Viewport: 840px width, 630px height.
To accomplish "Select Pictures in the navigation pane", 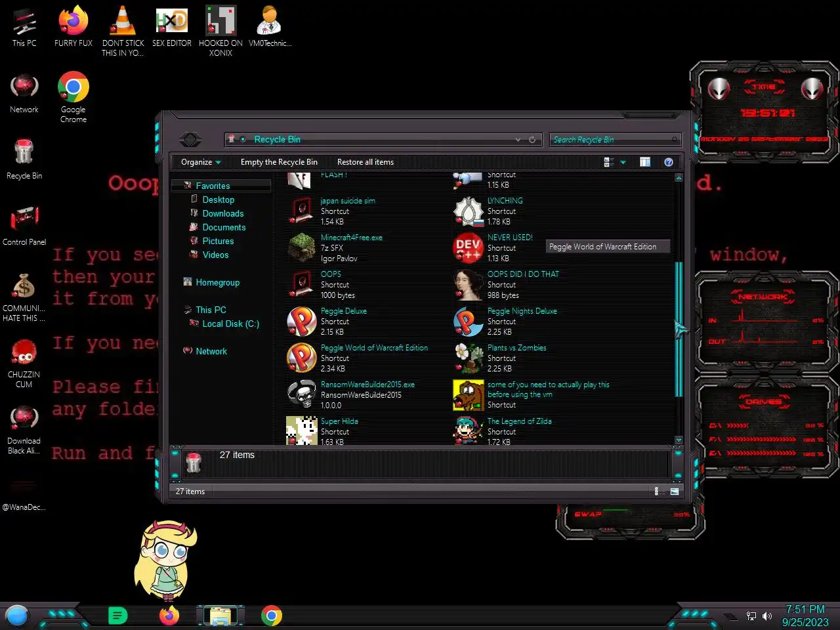I will (x=218, y=241).
